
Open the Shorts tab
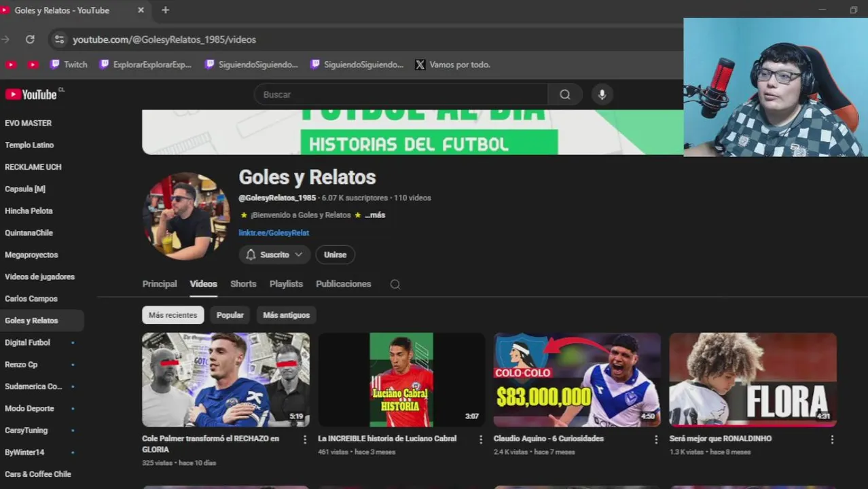pyautogui.click(x=243, y=284)
